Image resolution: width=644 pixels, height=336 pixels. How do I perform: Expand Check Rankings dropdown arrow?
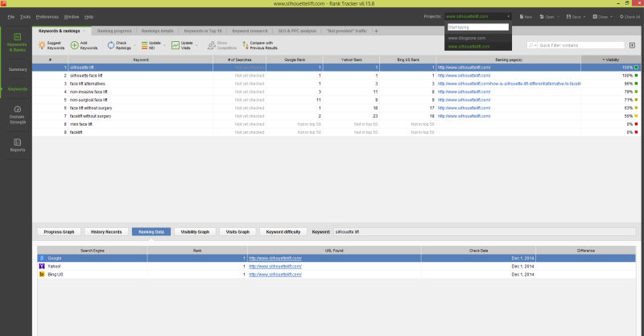[x=134, y=46]
